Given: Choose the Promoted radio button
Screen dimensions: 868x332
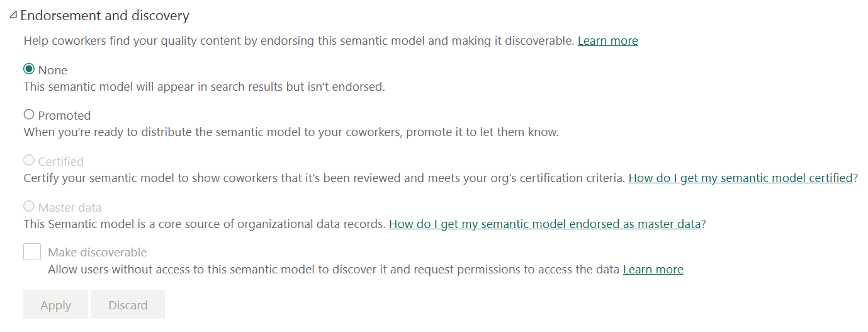Looking at the screenshot, I should 29,115.
